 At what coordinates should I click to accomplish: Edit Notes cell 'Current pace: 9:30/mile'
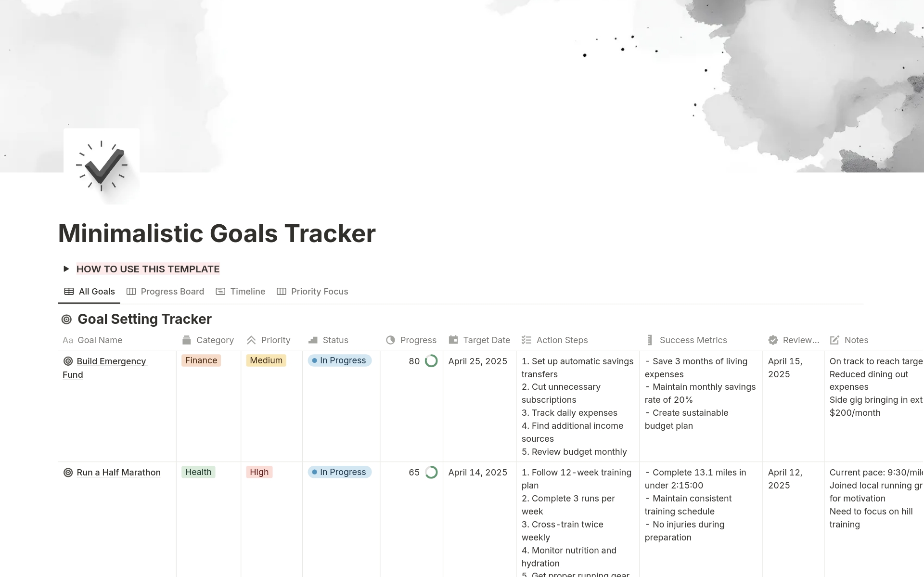pyautogui.click(x=874, y=520)
